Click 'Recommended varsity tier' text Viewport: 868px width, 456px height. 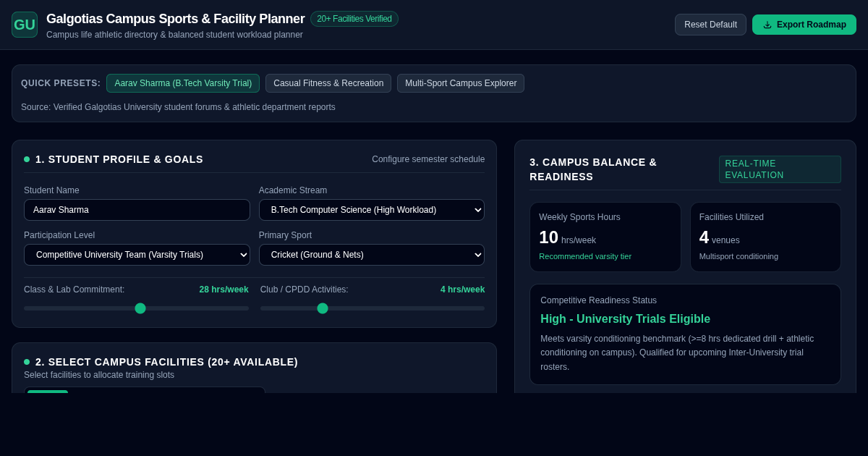point(585,256)
